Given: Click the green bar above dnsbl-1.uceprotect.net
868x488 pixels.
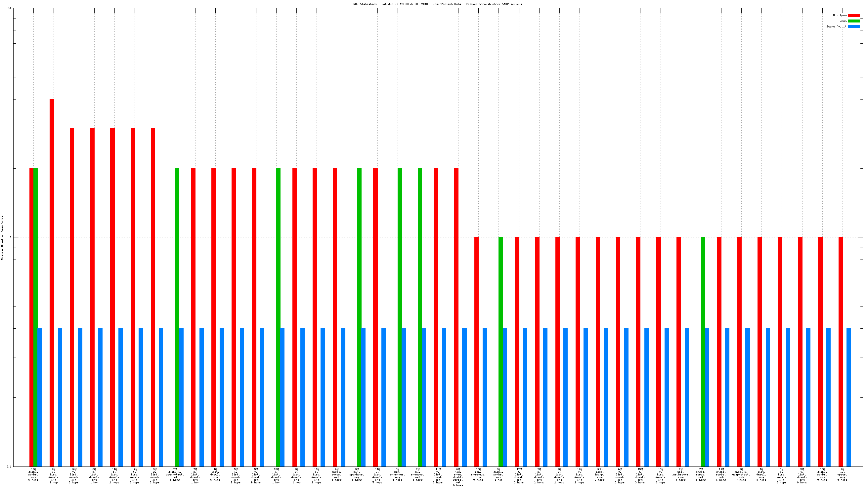Looking at the screenshot, I should (x=177, y=317).
